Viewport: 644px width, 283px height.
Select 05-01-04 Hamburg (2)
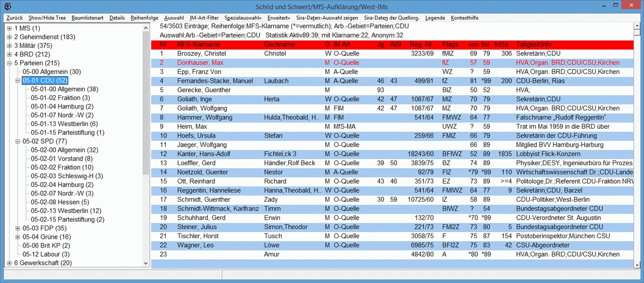tap(62, 107)
